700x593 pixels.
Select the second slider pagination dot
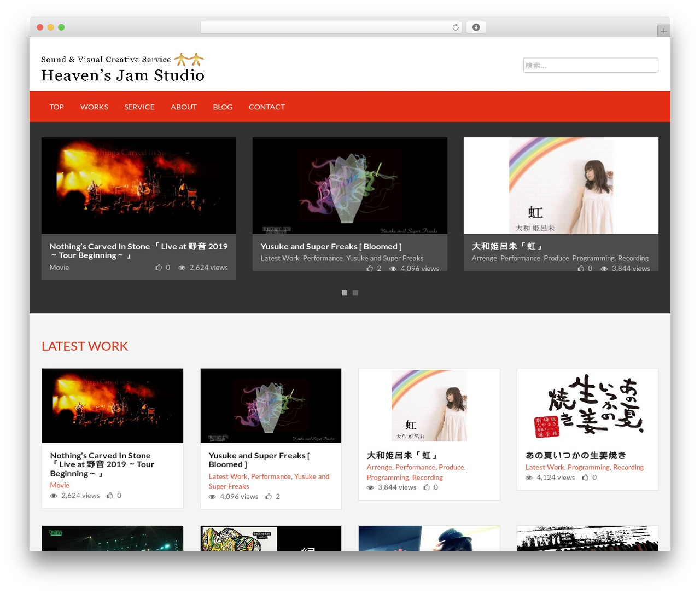coord(355,293)
